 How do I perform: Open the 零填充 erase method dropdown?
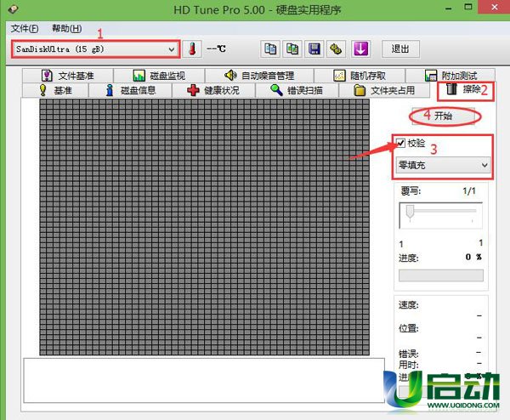pos(444,165)
